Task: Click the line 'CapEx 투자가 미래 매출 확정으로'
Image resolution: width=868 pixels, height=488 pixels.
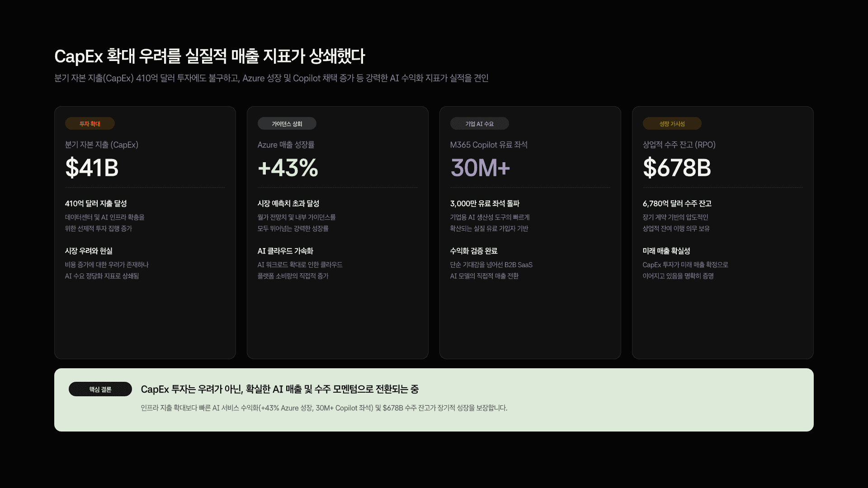Action: point(685,265)
